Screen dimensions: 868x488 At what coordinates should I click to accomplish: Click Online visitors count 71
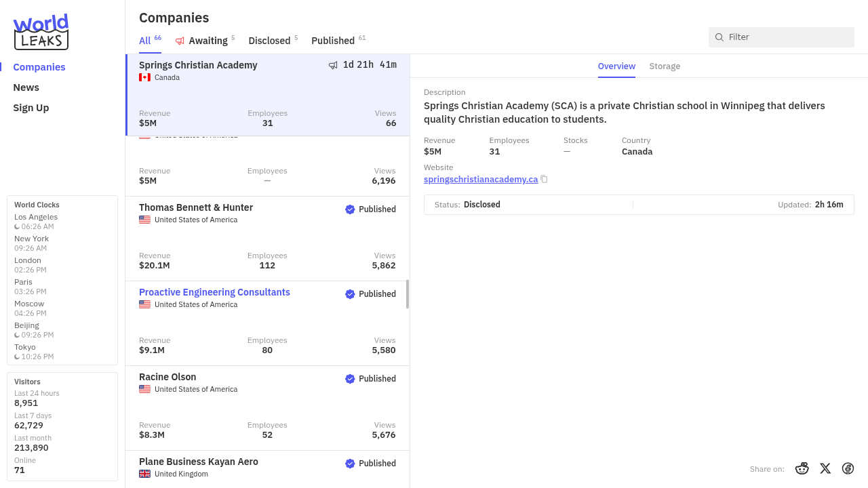[x=20, y=470]
